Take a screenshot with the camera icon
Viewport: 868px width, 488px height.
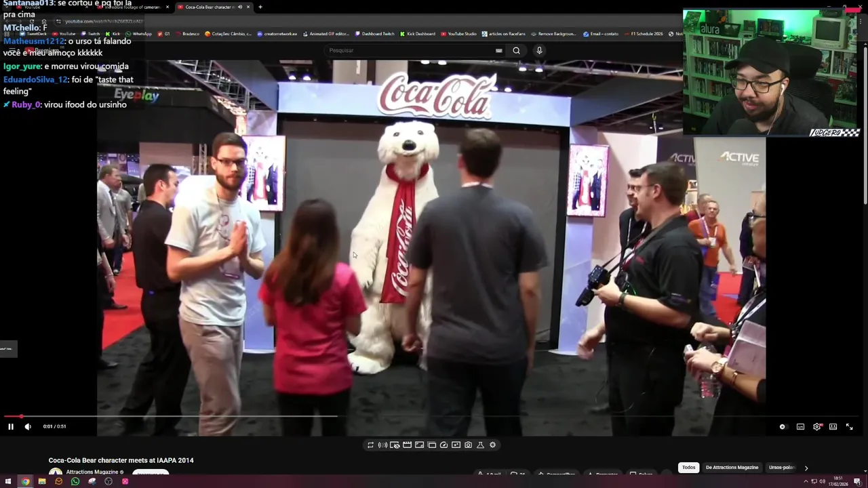click(x=468, y=445)
